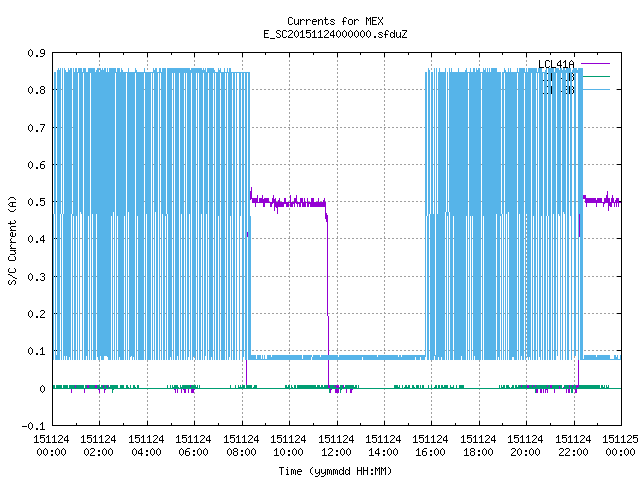Click the purple falling edge near 12:00
Image resolution: width=640 pixels, height=480 pixels.
point(327,298)
